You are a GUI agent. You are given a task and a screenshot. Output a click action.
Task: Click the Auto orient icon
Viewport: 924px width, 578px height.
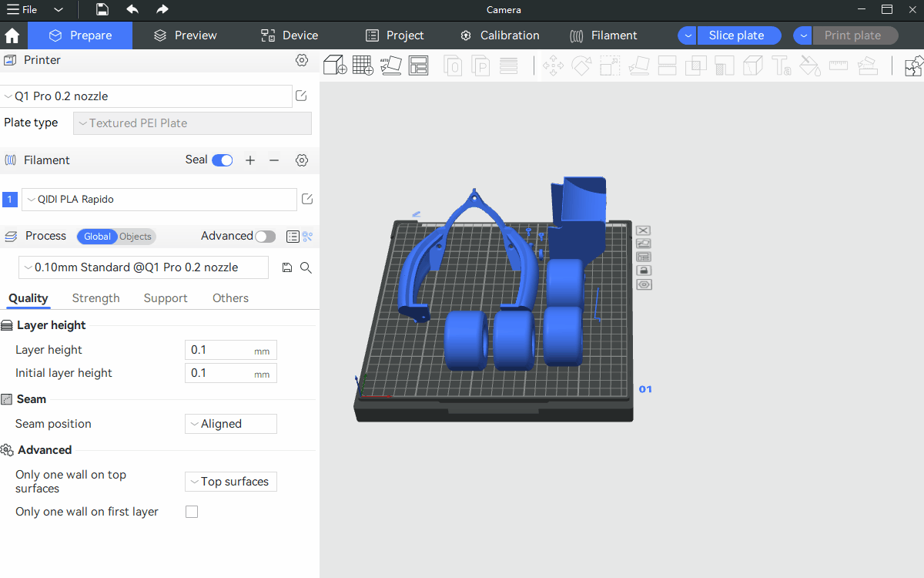[x=390, y=66]
